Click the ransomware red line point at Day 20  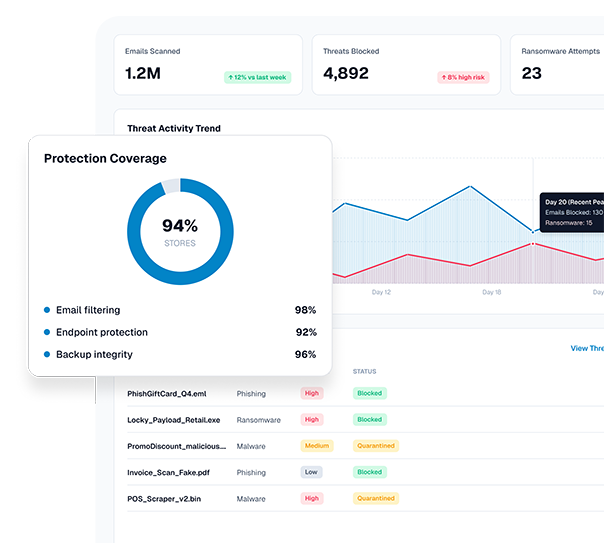click(533, 244)
